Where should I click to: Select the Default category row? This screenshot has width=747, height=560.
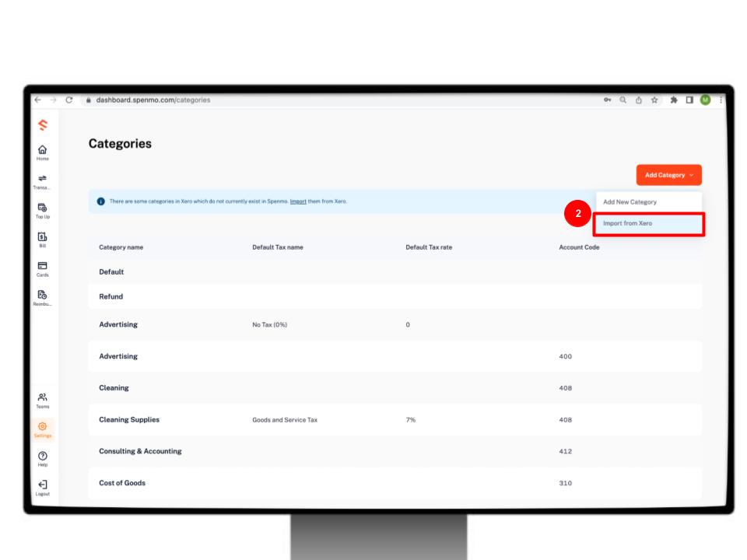click(x=395, y=272)
